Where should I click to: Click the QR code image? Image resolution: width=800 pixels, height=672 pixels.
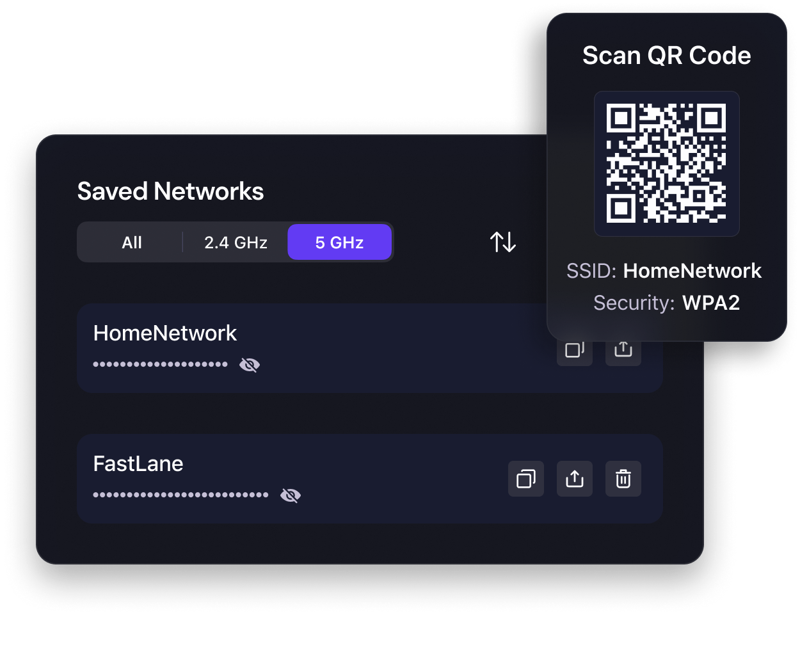[x=666, y=163]
